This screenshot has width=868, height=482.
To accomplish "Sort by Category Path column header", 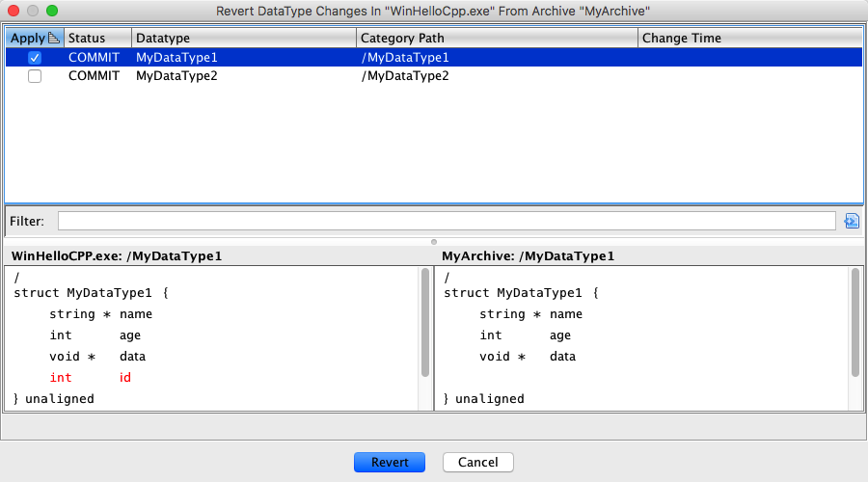I will (496, 39).
